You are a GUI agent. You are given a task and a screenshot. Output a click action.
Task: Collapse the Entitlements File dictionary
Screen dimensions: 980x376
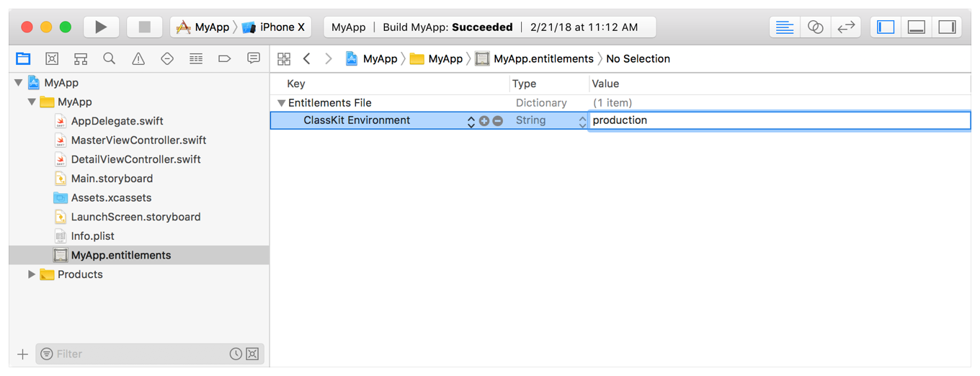(x=282, y=103)
